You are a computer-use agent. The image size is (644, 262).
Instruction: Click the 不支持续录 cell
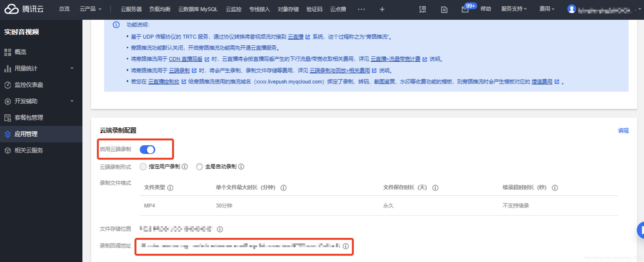pyautogui.click(x=516, y=206)
